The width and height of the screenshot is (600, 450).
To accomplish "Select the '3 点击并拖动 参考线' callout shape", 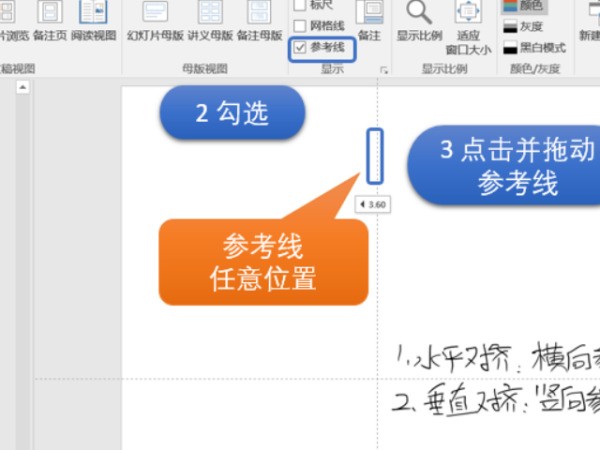I will pos(504,166).
